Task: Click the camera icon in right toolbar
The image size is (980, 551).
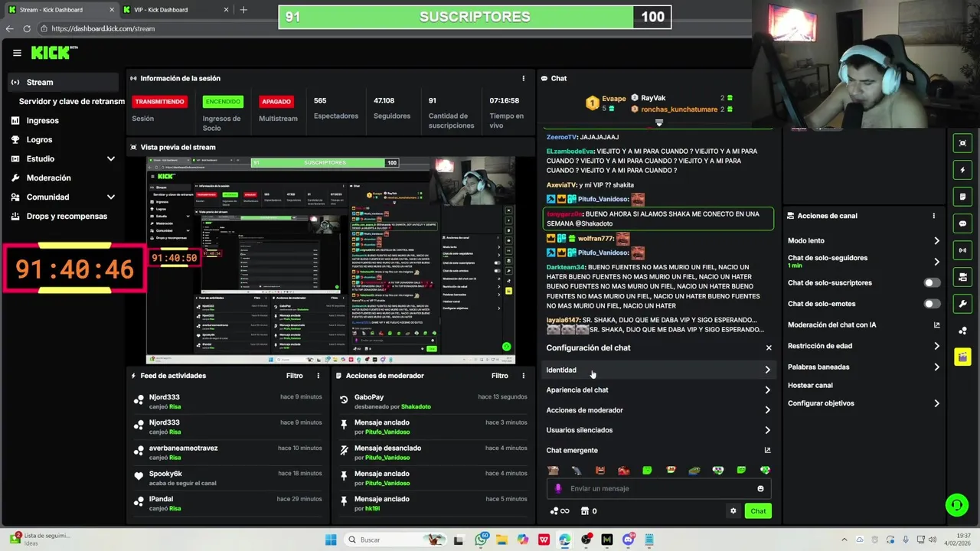Action: click(x=962, y=277)
